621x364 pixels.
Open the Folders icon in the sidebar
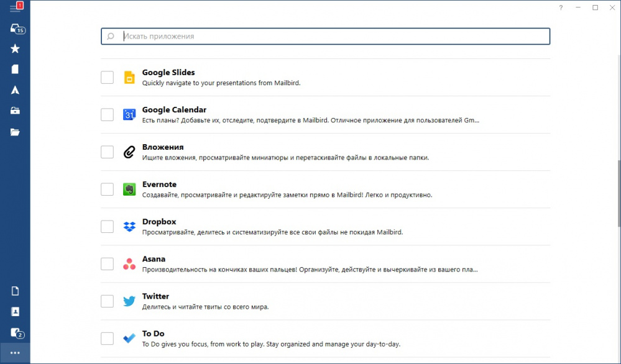[15, 132]
